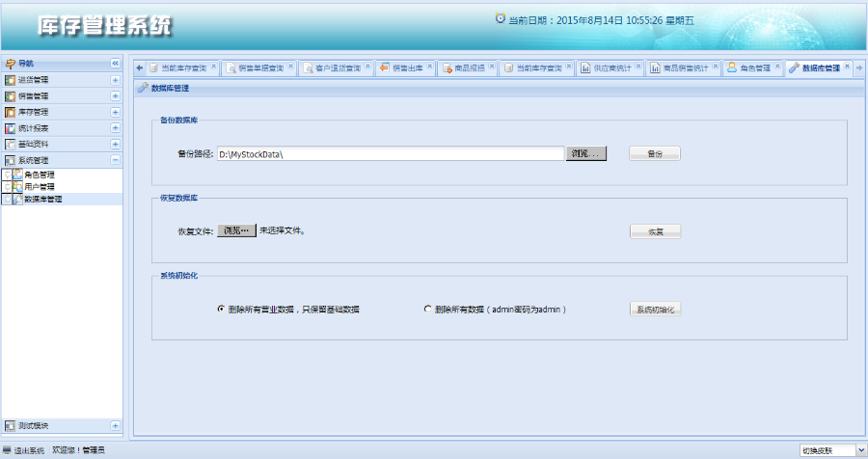Close the 供应商统计 tab
The height and width of the screenshot is (459, 868).
coord(637,66)
